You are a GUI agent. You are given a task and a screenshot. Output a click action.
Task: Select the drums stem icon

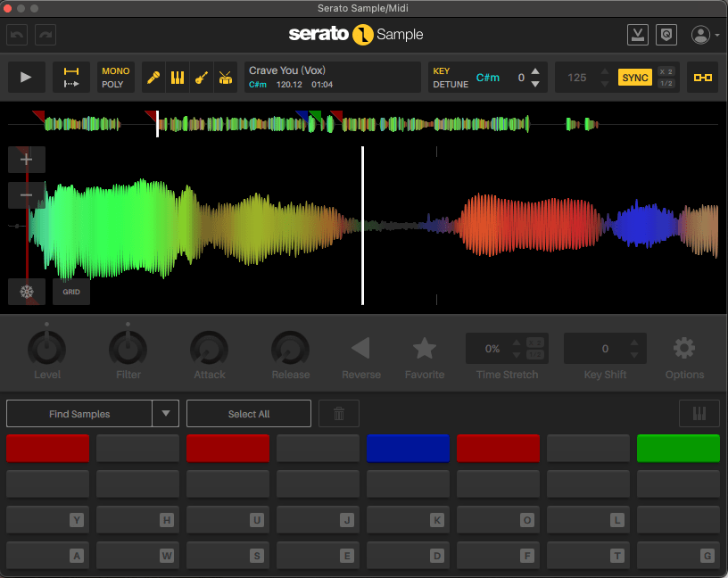coord(225,78)
